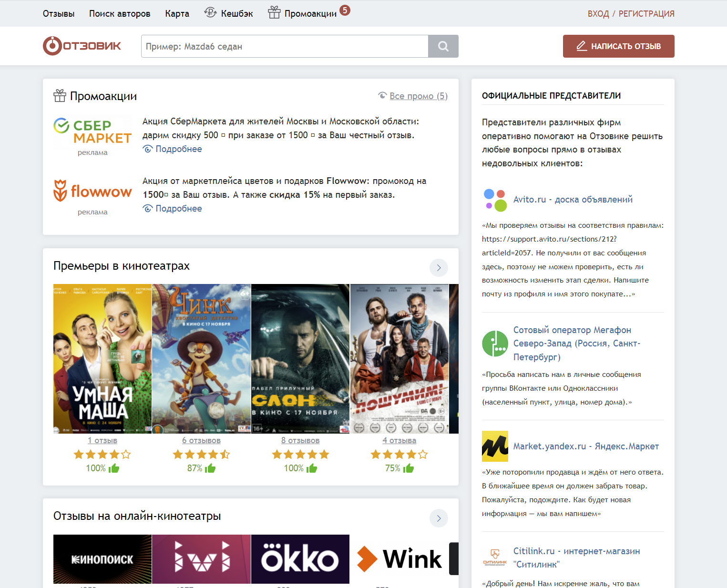Open the 1 отзыв link

[102, 440]
